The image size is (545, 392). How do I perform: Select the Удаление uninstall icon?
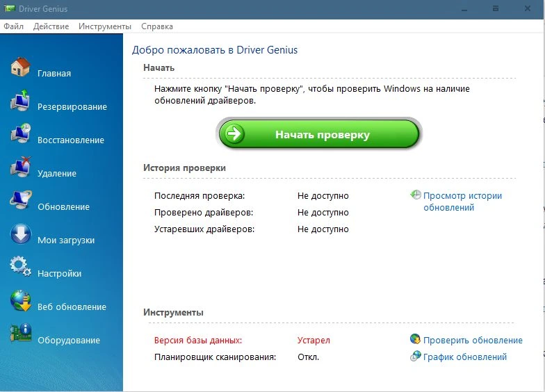(21, 167)
